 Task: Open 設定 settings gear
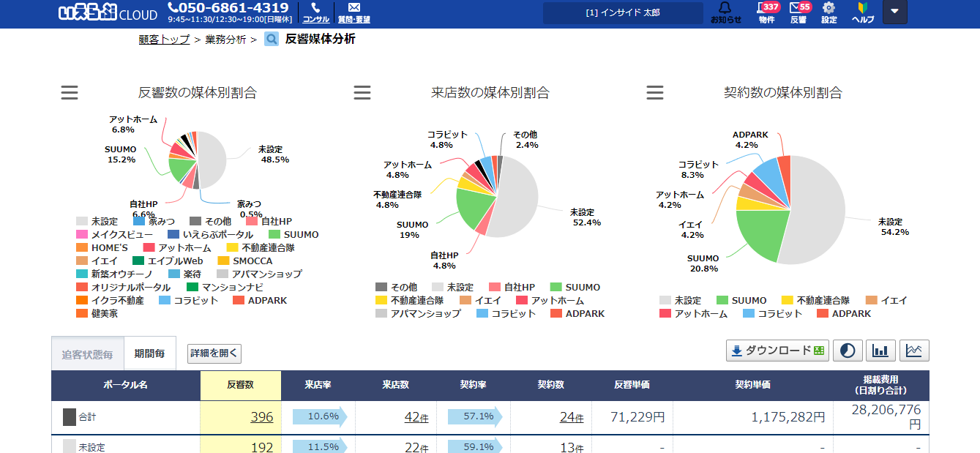[828, 12]
